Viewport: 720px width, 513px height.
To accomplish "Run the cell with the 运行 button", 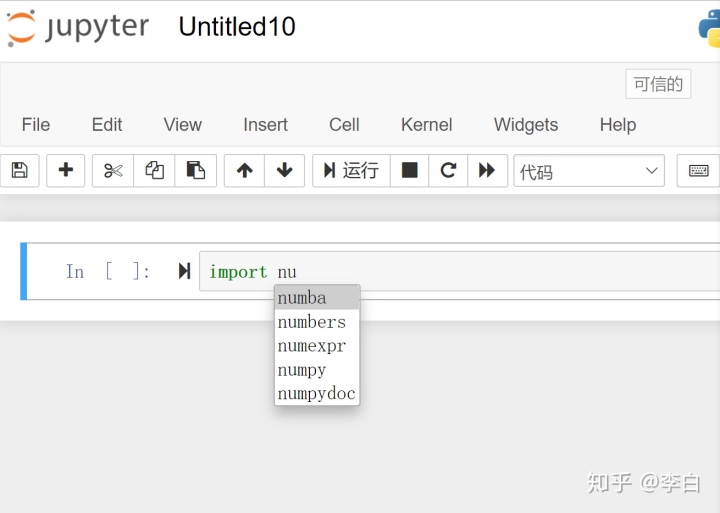I will (351, 170).
